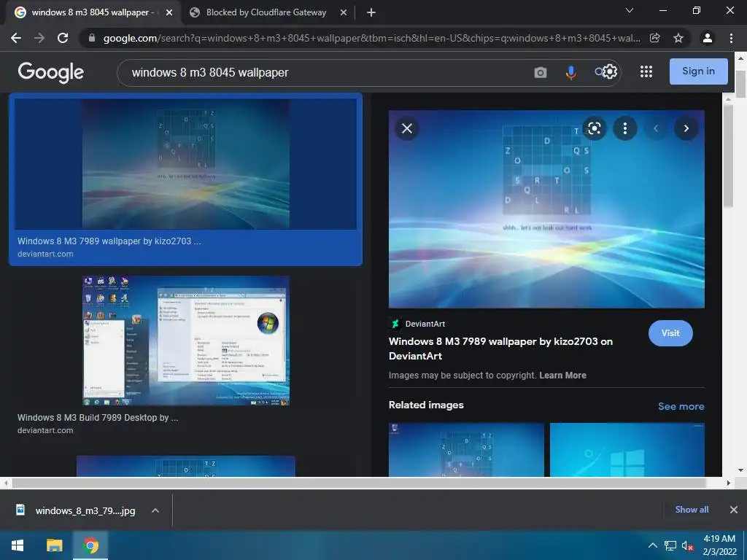
Task: Open the downloaded windows_8_m3_79...jpg file
Action: [76, 510]
